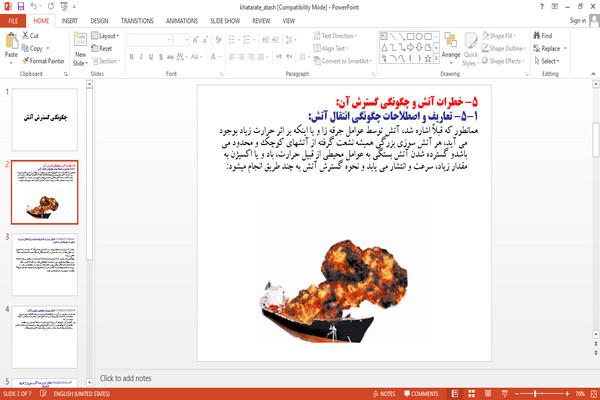600x400 pixels.
Task: Click to add notes field
Action: click(126, 378)
